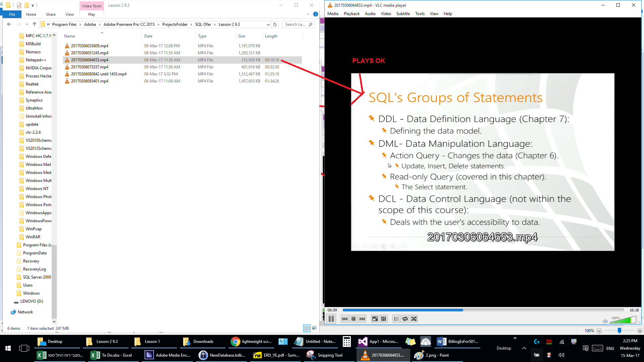Open recent locations dropdown arrow

pos(27,24)
